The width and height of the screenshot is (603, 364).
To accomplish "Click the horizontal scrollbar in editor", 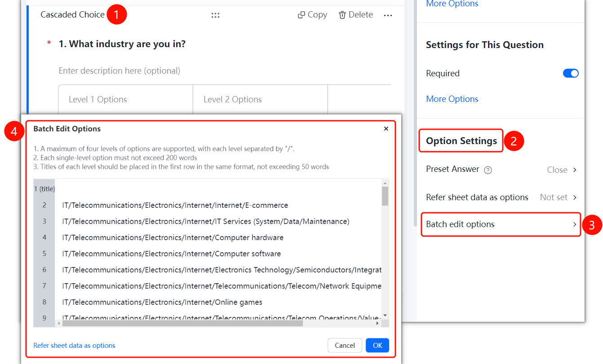I will [182, 323].
